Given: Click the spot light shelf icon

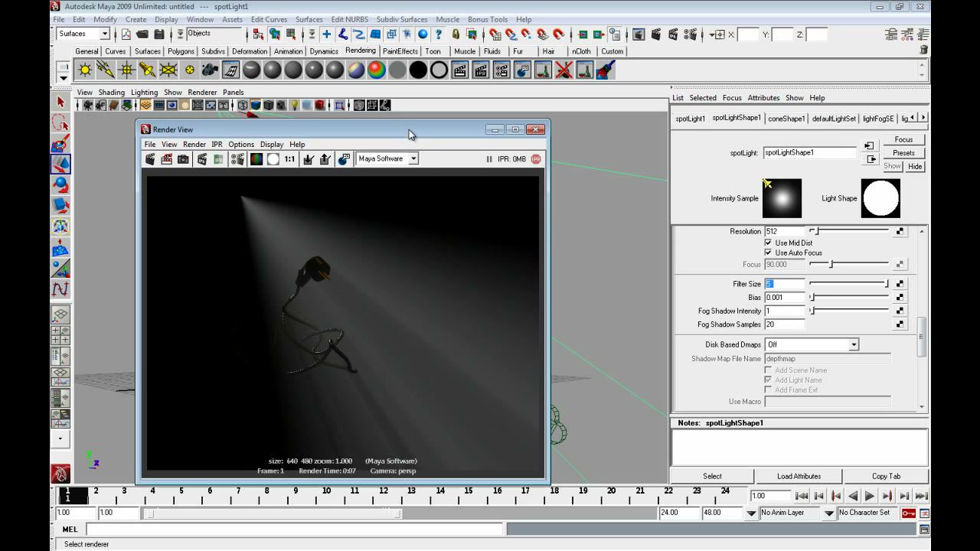Looking at the screenshot, I should (147, 70).
